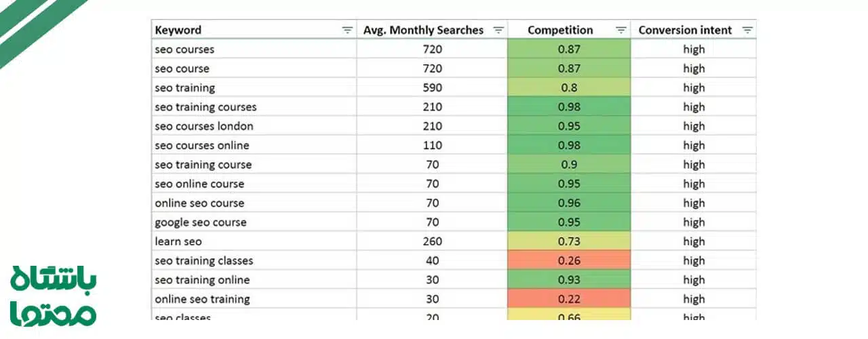Click the Keyword column header

178,30
